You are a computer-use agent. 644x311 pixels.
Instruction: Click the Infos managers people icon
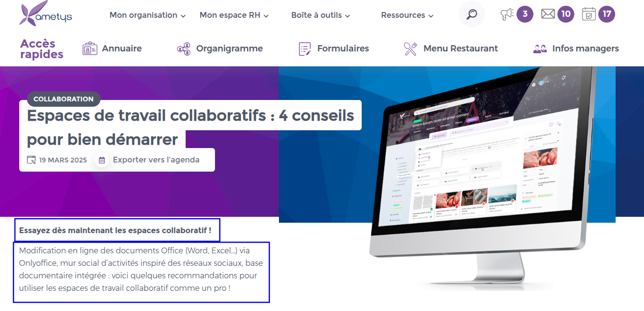click(x=540, y=49)
